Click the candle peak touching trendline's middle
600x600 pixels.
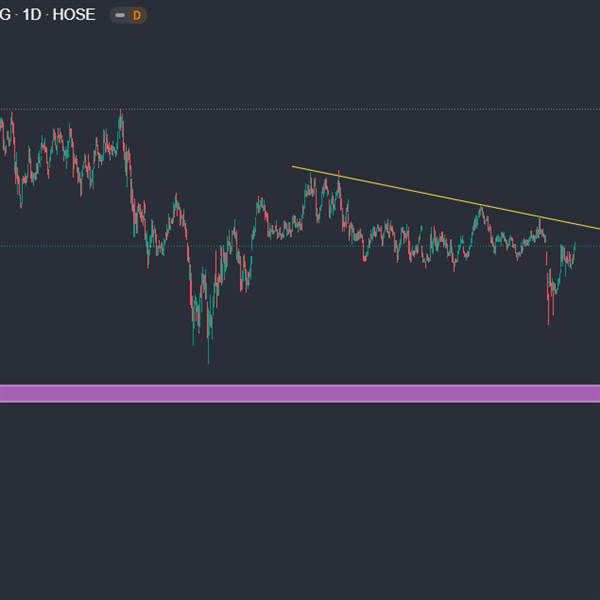coord(482,210)
